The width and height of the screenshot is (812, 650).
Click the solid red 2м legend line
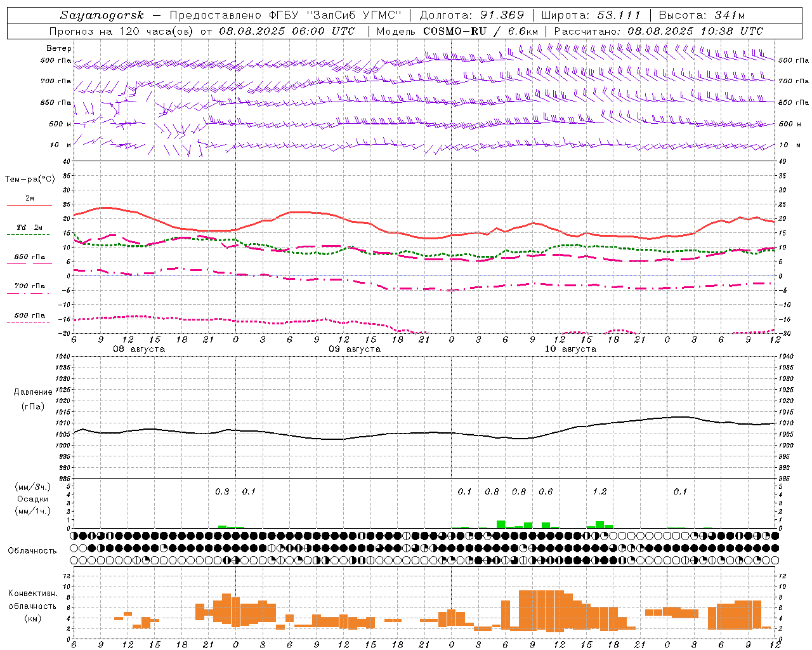pyautogui.click(x=29, y=205)
